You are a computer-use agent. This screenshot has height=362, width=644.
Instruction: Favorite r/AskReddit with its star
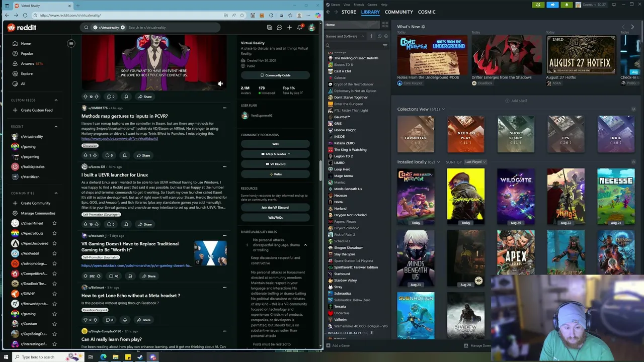(x=54, y=253)
